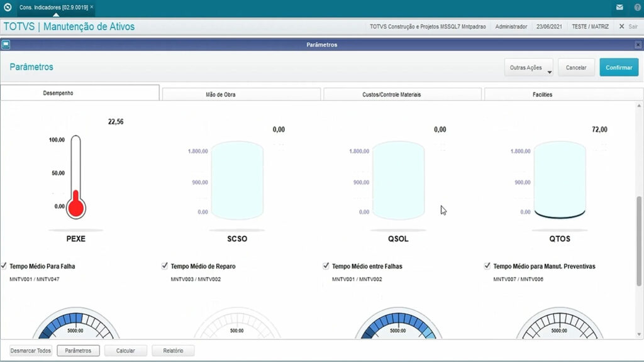Switch to the Desempenho tab
This screenshot has height=362, width=644.
pyautogui.click(x=80, y=93)
